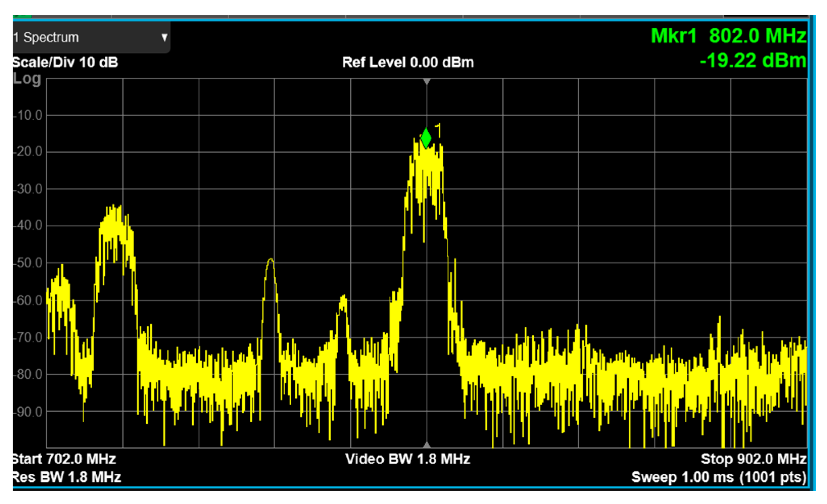Select the 1 Spectrum window title
The width and height of the screenshot is (827, 504).
46,37
